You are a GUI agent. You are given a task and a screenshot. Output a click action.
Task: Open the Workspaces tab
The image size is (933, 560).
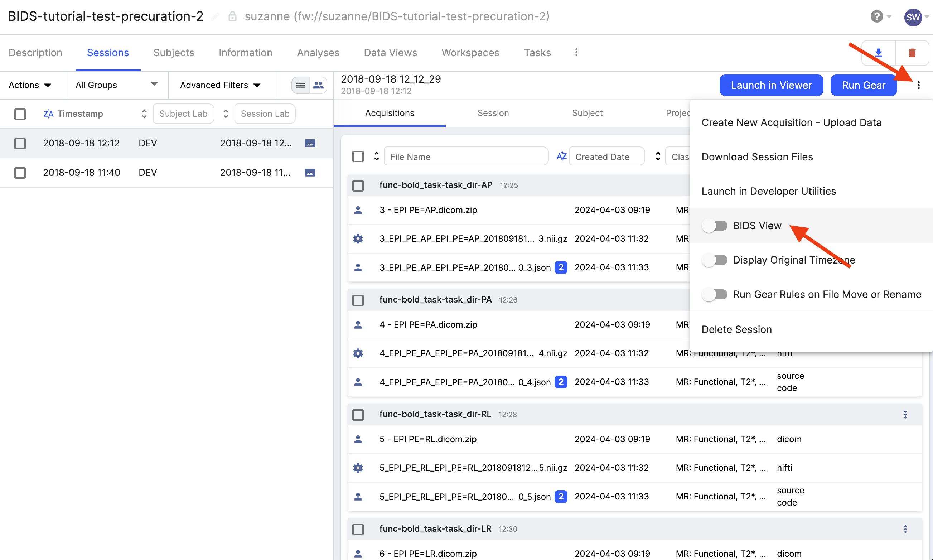pyautogui.click(x=470, y=53)
